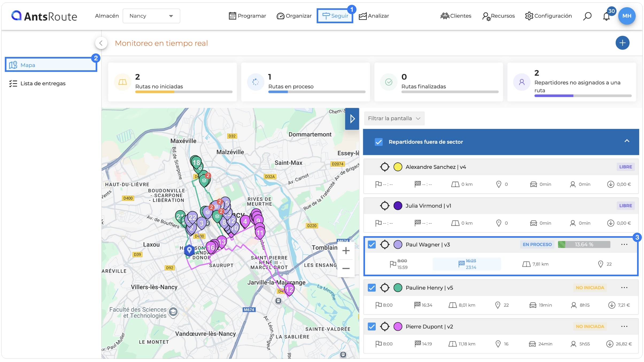
Task: Open the search magnifier icon
Action: coord(587,16)
